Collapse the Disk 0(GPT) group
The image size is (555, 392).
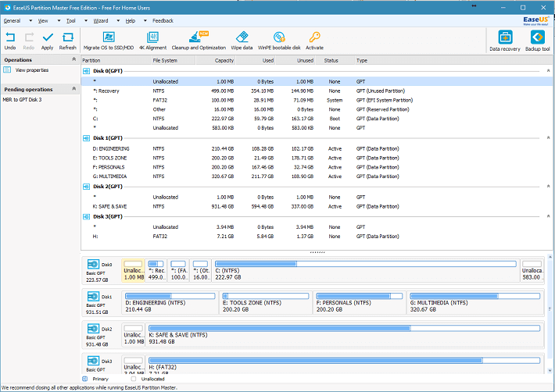(x=548, y=71)
